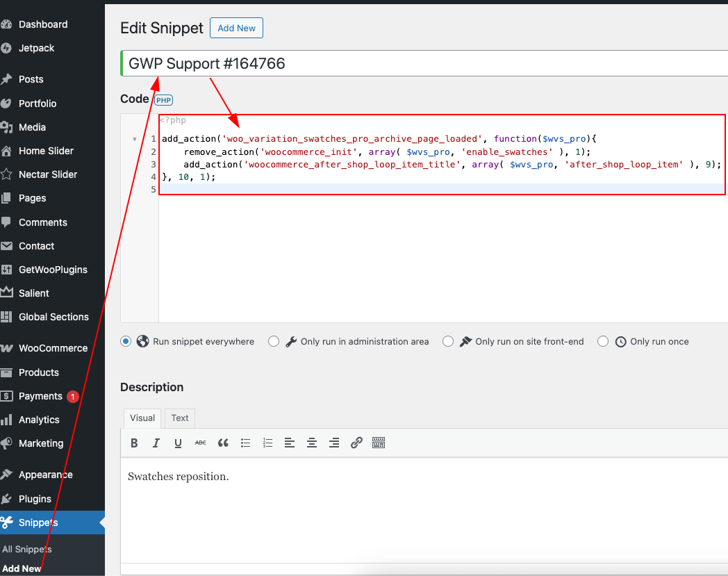The width and height of the screenshot is (728, 576).
Task: Select Only run on site front-end
Action: point(448,341)
